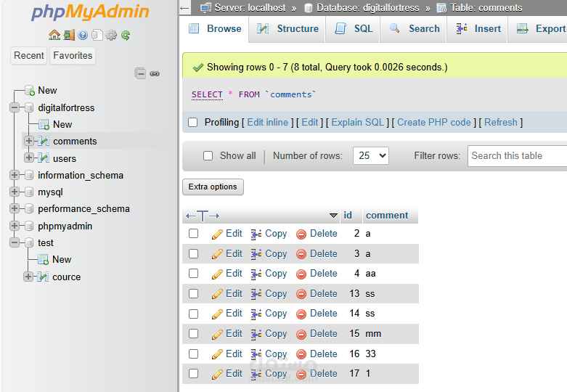
Task: Select the checkbox for row id 15
Action: click(193, 333)
